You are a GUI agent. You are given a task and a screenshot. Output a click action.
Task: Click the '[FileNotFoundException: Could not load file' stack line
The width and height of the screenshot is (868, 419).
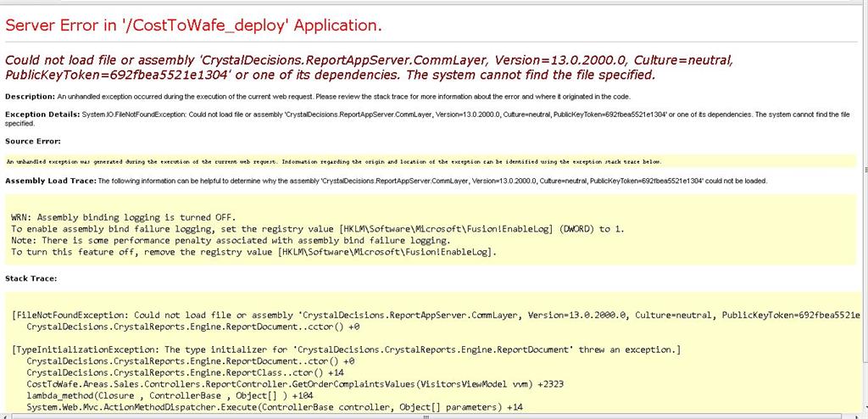coord(437,316)
